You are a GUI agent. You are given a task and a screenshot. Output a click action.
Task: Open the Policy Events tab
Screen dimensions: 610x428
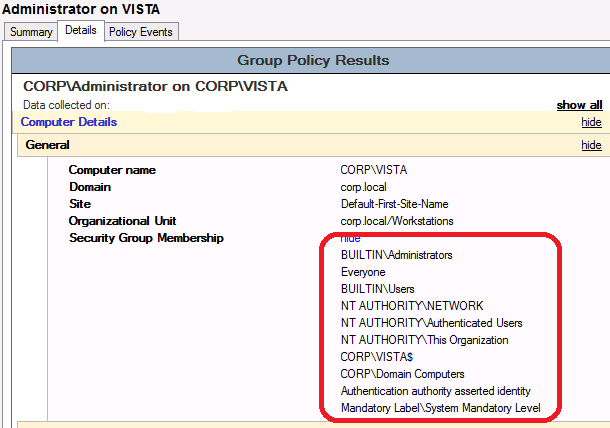(140, 32)
